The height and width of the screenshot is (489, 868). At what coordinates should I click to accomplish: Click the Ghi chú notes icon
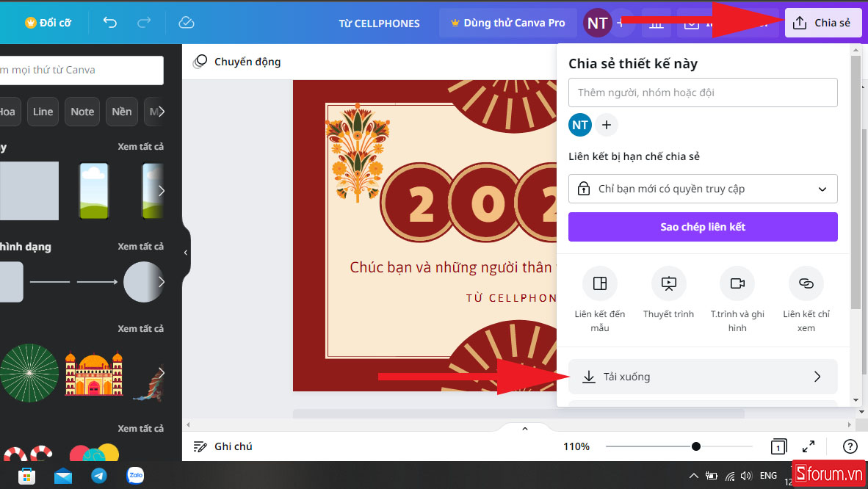click(x=200, y=446)
